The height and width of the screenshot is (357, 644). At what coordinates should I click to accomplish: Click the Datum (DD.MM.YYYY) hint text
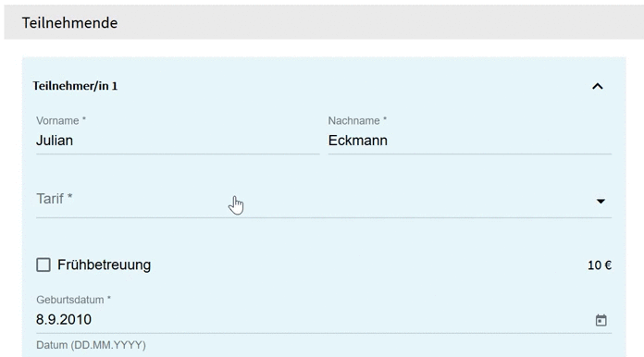(91, 345)
